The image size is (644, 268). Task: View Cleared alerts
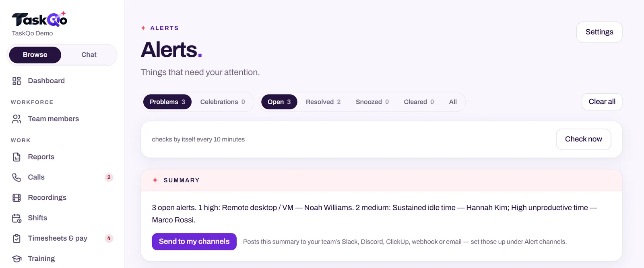click(419, 102)
